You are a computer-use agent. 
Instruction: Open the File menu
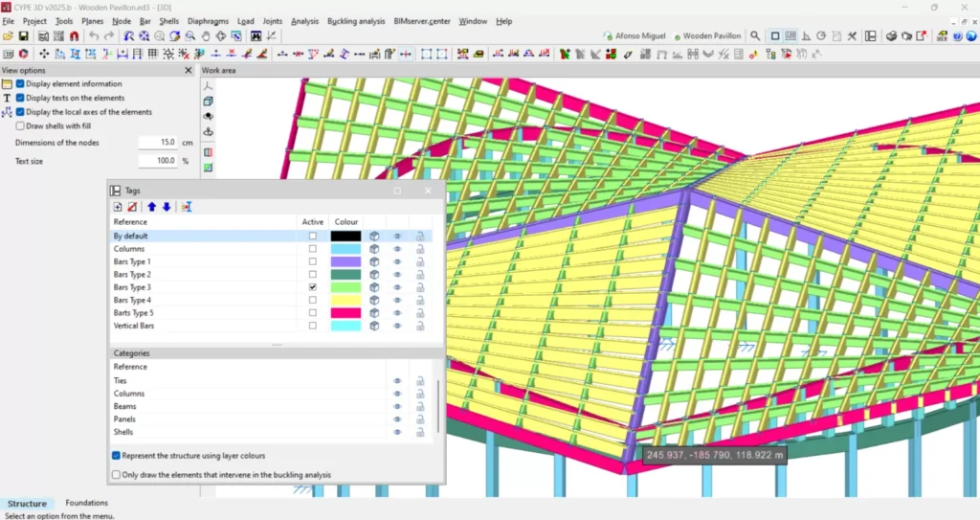[x=8, y=21]
